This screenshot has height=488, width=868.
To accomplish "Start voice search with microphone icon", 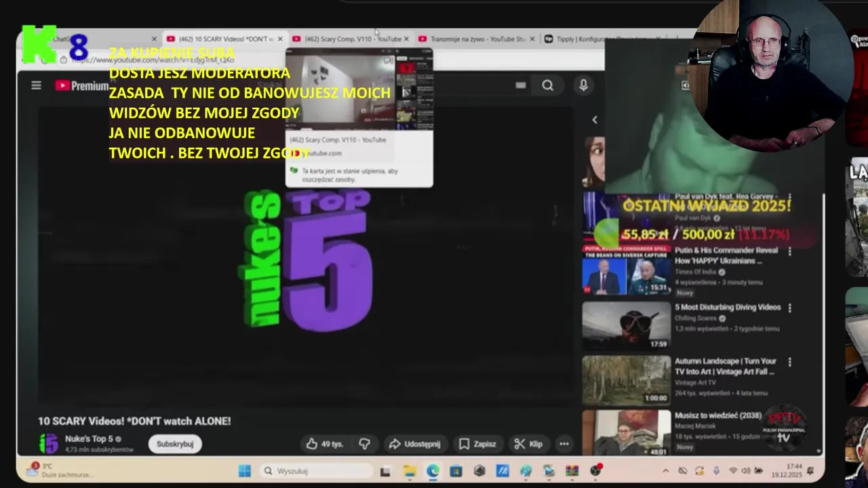I will 583,85.
